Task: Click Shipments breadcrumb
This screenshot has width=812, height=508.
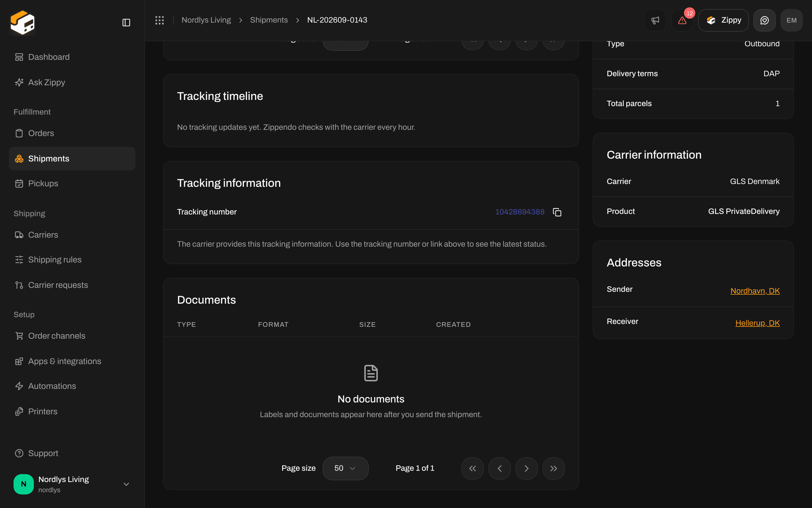Action: click(269, 20)
